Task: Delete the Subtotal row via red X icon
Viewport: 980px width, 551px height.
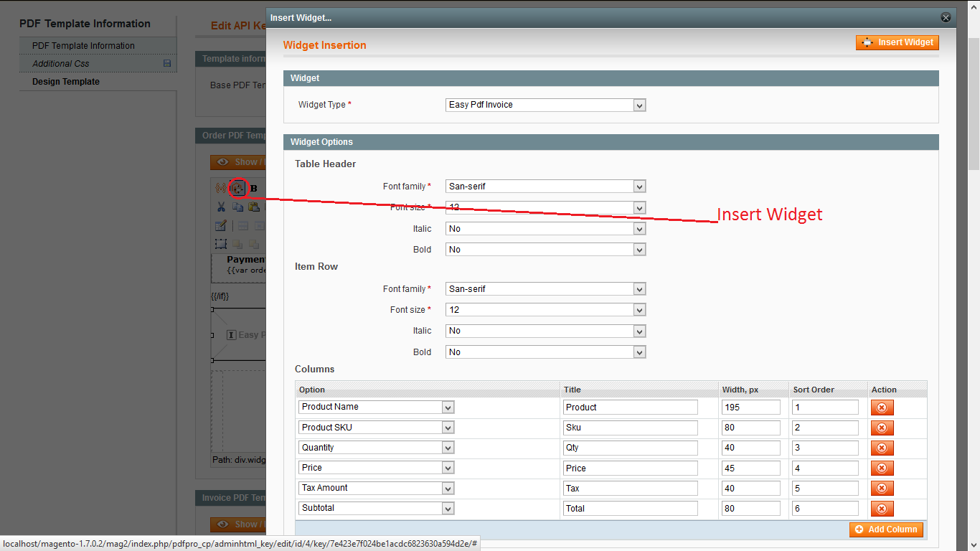Action: pos(882,508)
